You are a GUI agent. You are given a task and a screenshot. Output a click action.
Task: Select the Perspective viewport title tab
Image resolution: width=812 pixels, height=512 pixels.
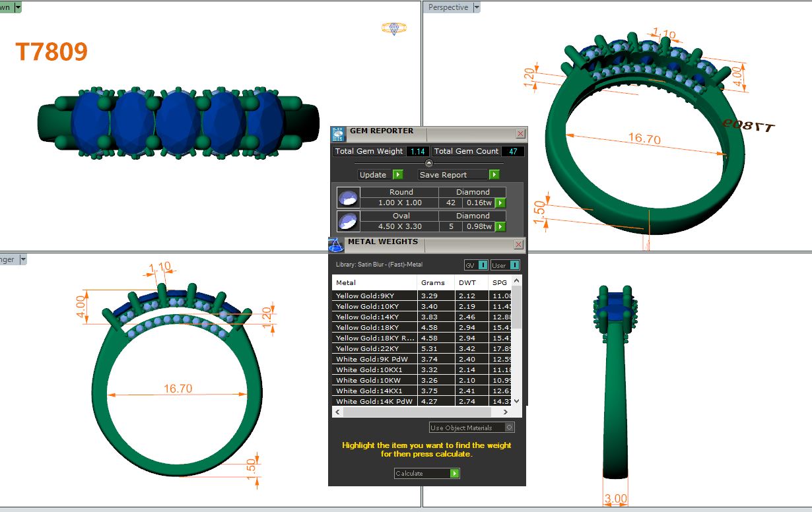point(448,7)
